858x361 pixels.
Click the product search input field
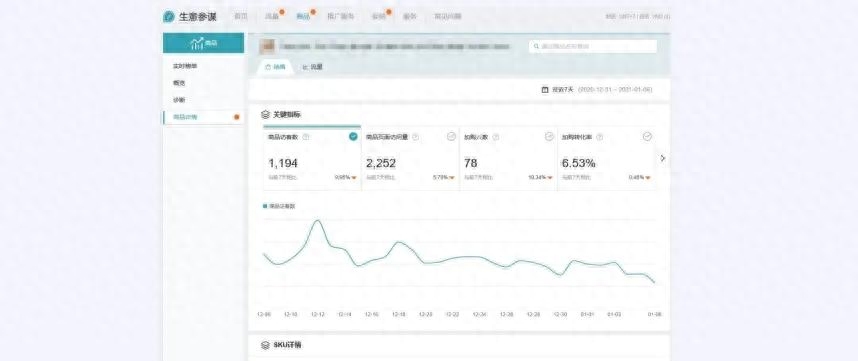593,46
